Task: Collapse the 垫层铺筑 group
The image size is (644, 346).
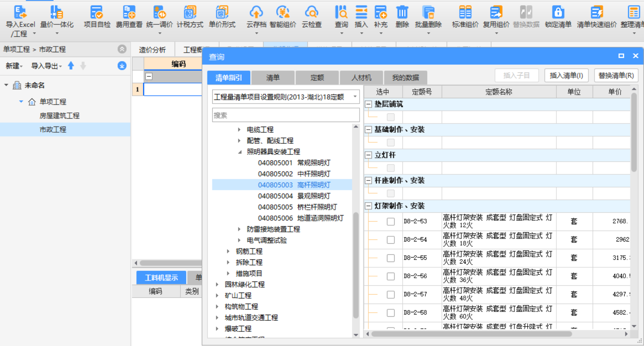Action: (368, 104)
